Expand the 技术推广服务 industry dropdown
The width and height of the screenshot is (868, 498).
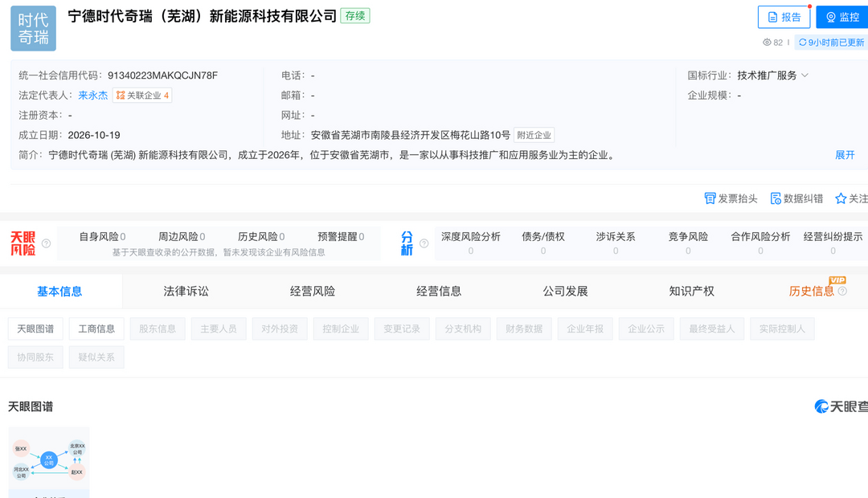[805, 76]
